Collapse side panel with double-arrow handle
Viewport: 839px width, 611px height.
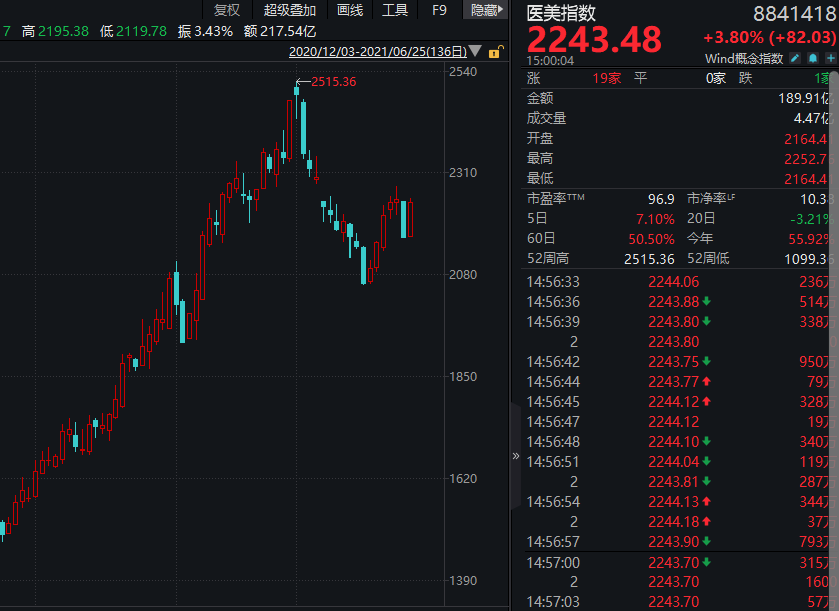coord(516,456)
